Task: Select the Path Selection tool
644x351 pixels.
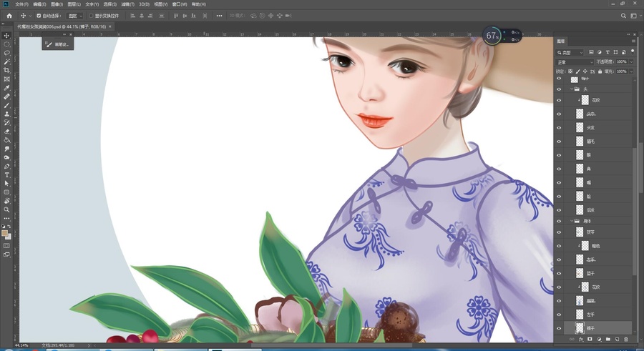Action: point(6,184)
